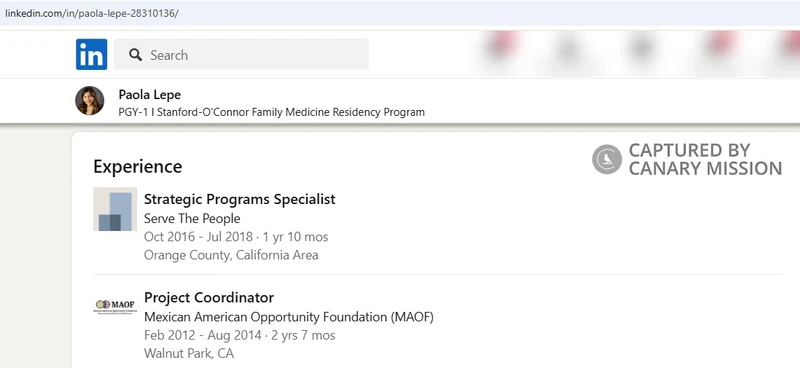Click the Stanford-O'Connor Family Medicine Residency headline

(x=271, y=112)
